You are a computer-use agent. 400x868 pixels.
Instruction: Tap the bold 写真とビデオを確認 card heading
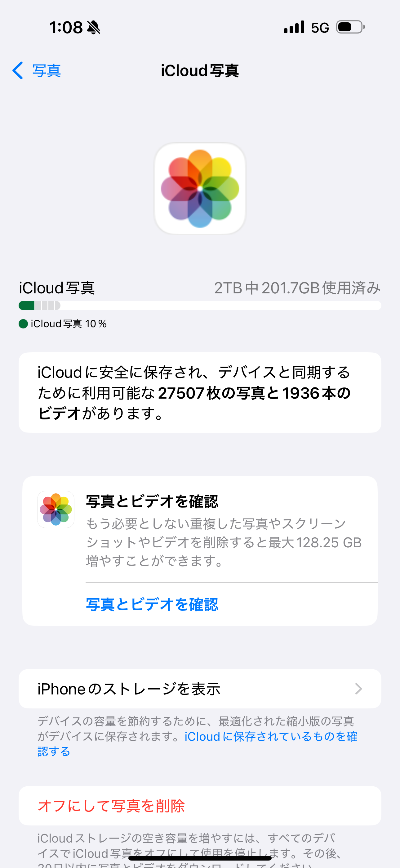pos(152,501)
